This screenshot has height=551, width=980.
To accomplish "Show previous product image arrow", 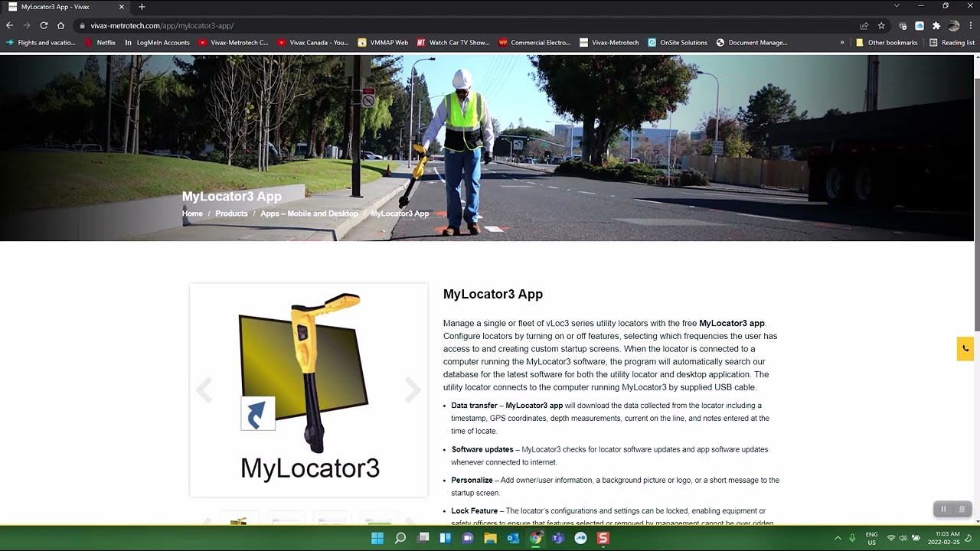I will pyautogui.click(x=204, y=390).
